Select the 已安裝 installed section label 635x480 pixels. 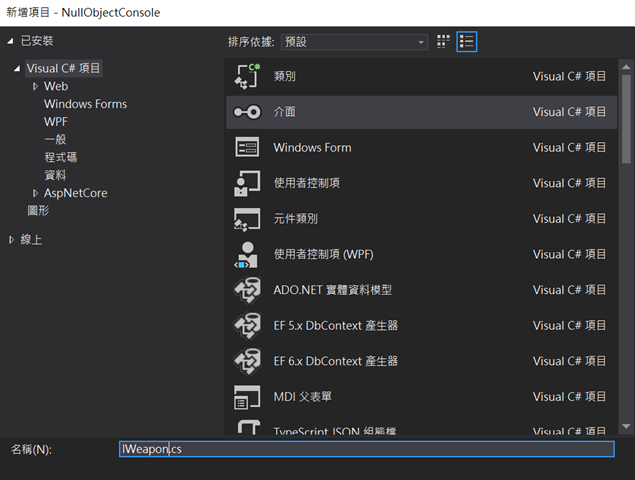click(37, 41)
